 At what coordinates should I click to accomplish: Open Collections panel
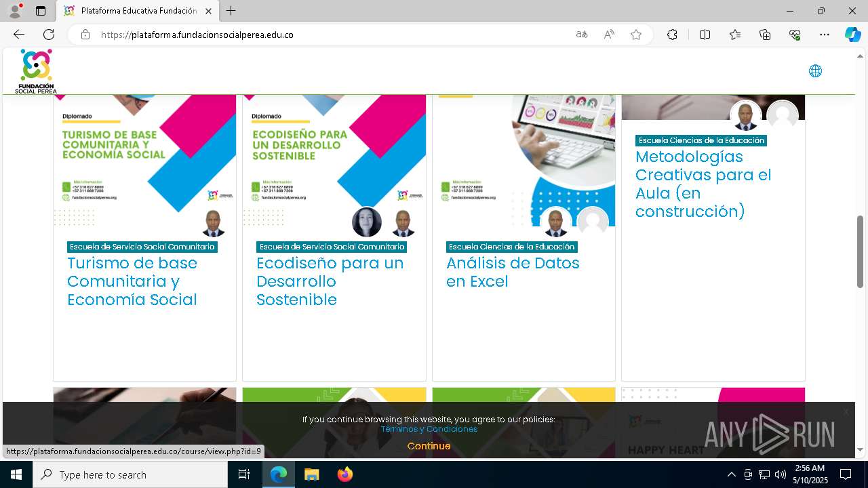pyautogui.click(x=765, y=35)
